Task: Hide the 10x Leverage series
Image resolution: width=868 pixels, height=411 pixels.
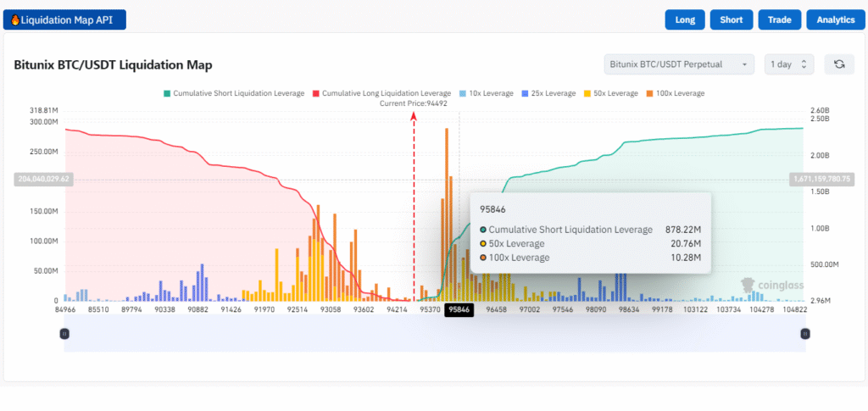Action: pos(486,93)
